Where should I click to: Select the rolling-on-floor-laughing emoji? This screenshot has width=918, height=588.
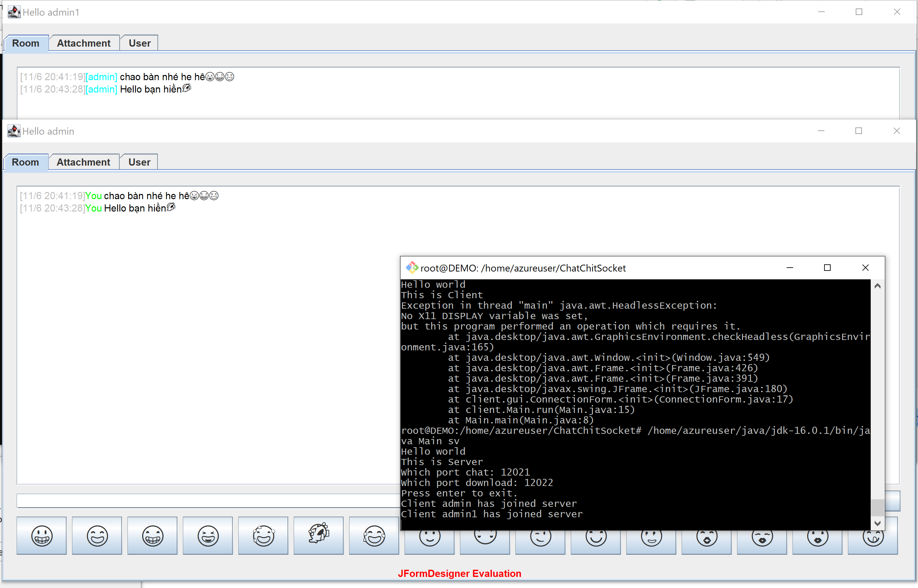(x=318, y=535)
